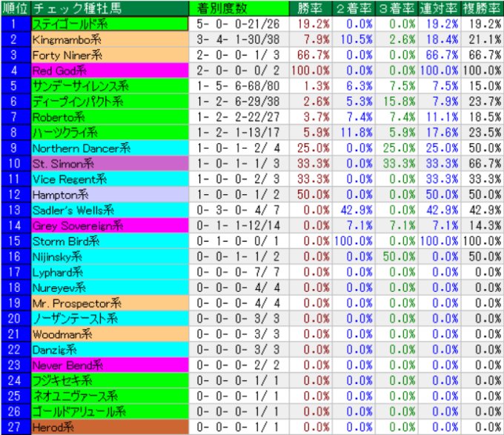Click the record 1- 2- 6-29/38

point(238,102)
